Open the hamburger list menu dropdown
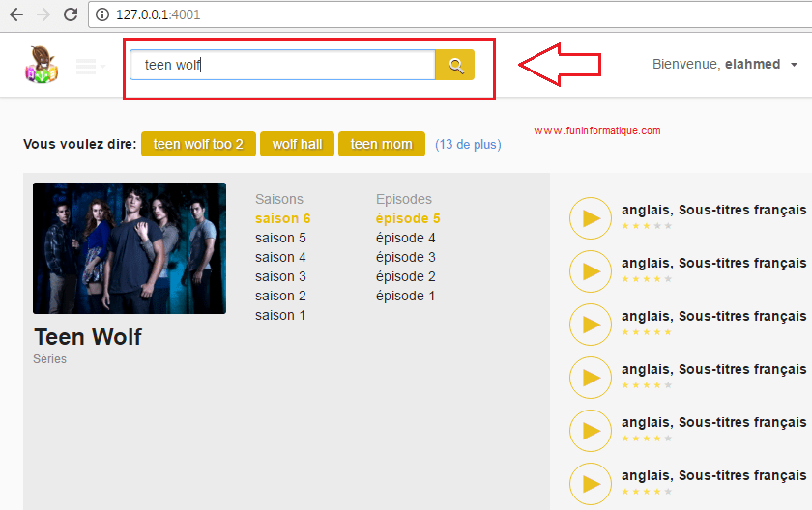The height and width of the screenshot is (510, 812). click(89, 66)
